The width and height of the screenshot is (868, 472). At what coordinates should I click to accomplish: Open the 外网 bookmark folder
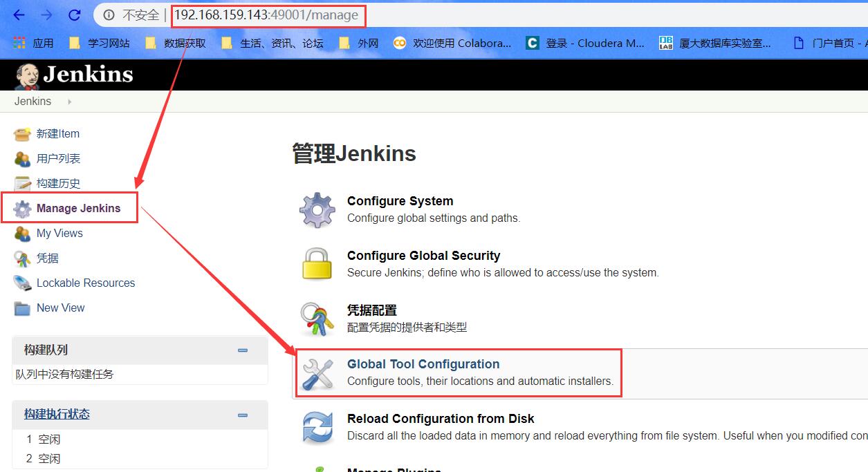tap(358, 43)
